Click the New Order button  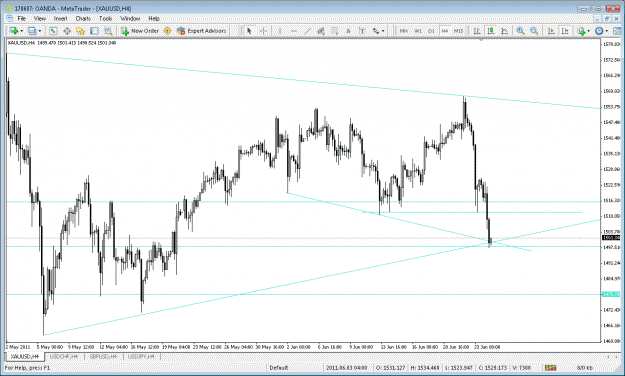point(140,31)
